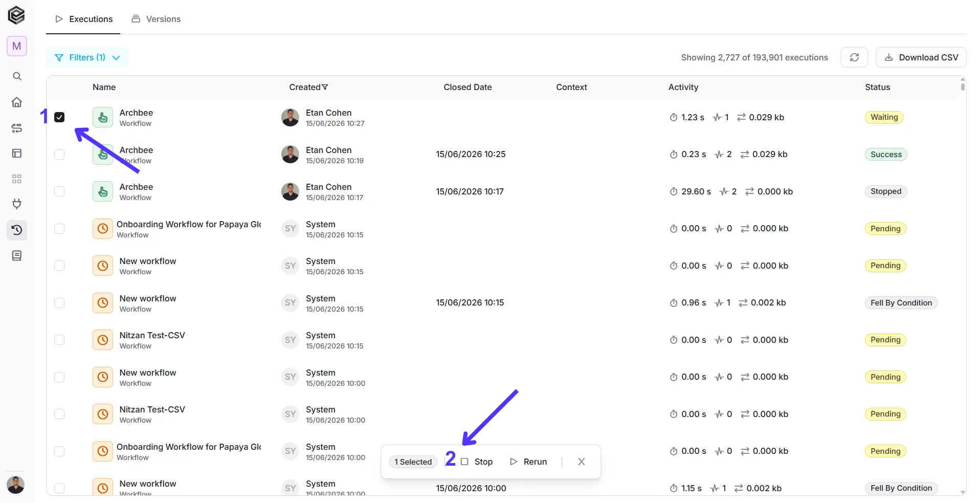
Task: Open the integrations plug icon in sidebar
Action: (17, 204)
